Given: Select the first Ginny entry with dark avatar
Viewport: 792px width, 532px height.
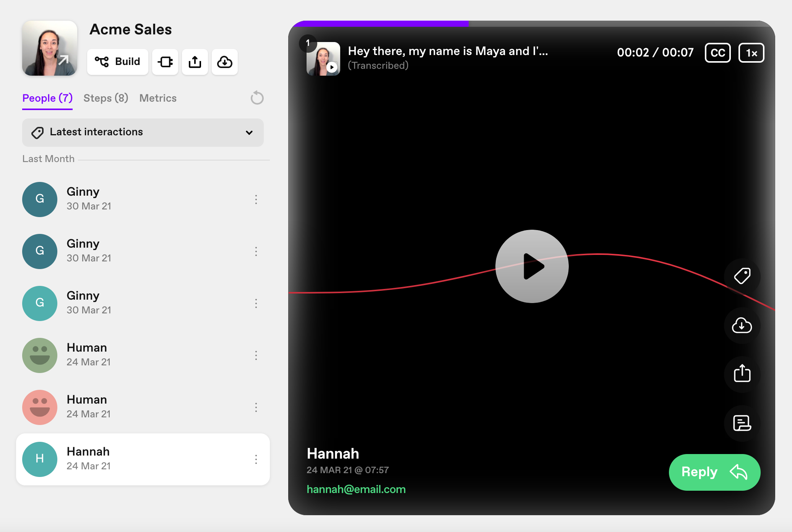Looking at the screenshot, I should [143, 199].
